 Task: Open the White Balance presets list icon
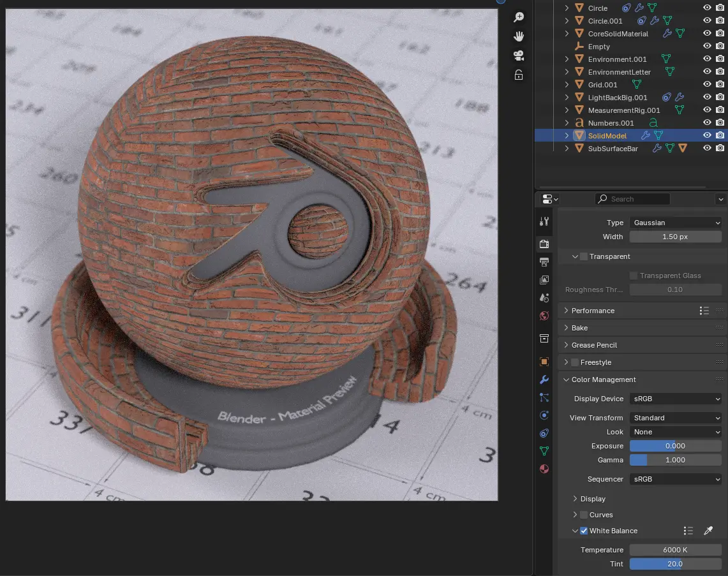point(688,531)
